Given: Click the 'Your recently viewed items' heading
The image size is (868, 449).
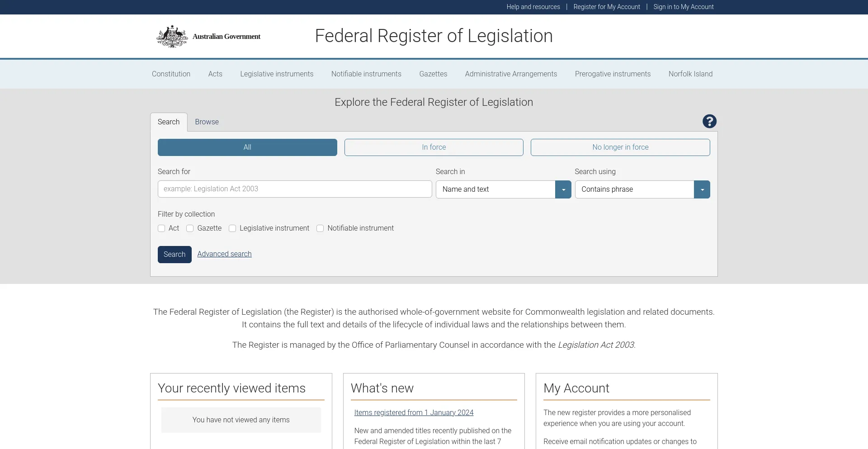Looking at the screenshot, I should (231, 388).
